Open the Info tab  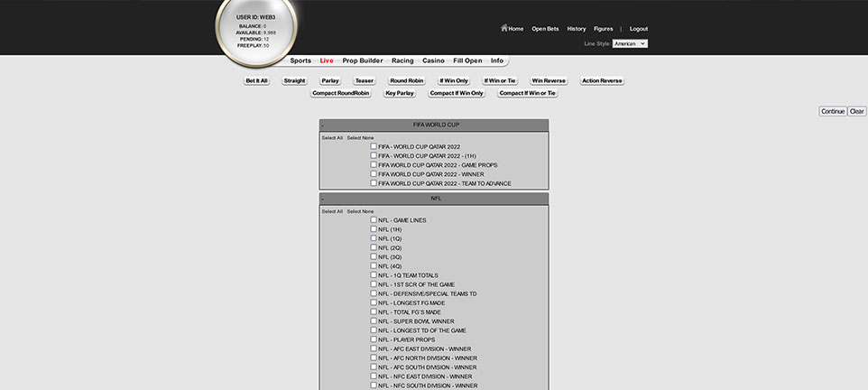[x=497, y=60]
